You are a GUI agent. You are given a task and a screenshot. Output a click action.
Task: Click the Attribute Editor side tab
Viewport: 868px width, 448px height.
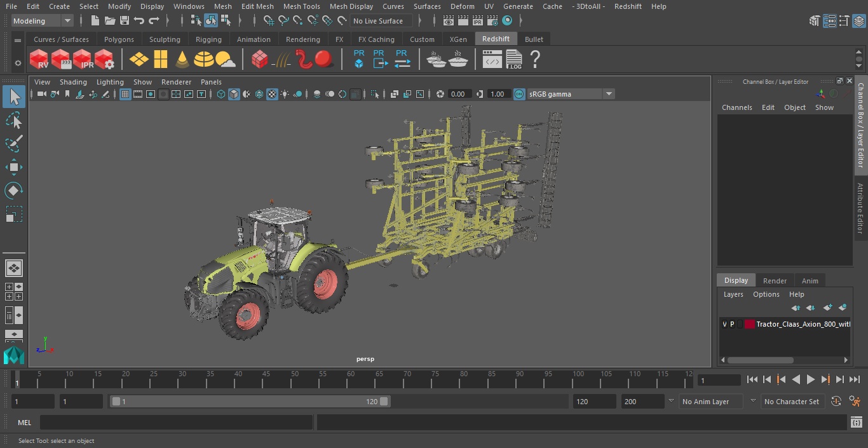point(860,208)
